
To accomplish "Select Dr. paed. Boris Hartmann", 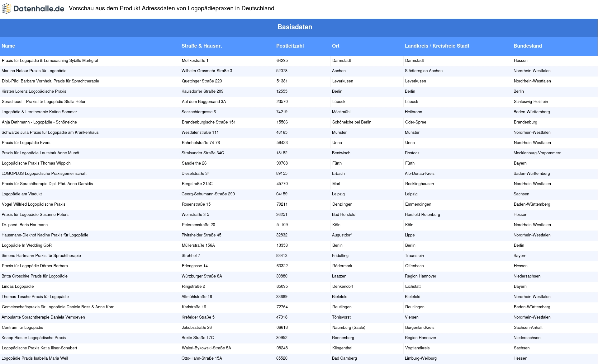I will [x=25, y=225].
